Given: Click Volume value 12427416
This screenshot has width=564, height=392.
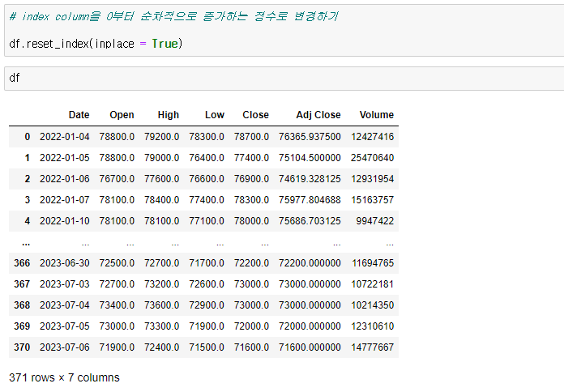Looking at the screenshot, I should click(x=372, y=137).
